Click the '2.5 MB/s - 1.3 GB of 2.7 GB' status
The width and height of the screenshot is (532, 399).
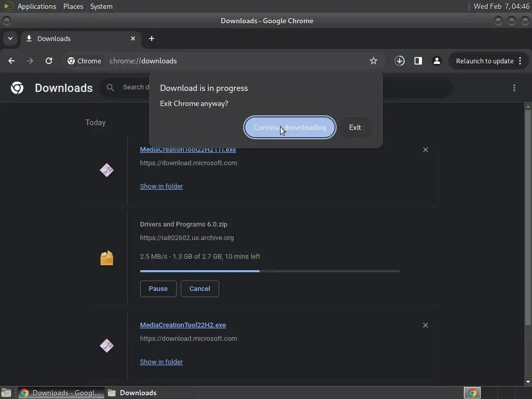200,256
